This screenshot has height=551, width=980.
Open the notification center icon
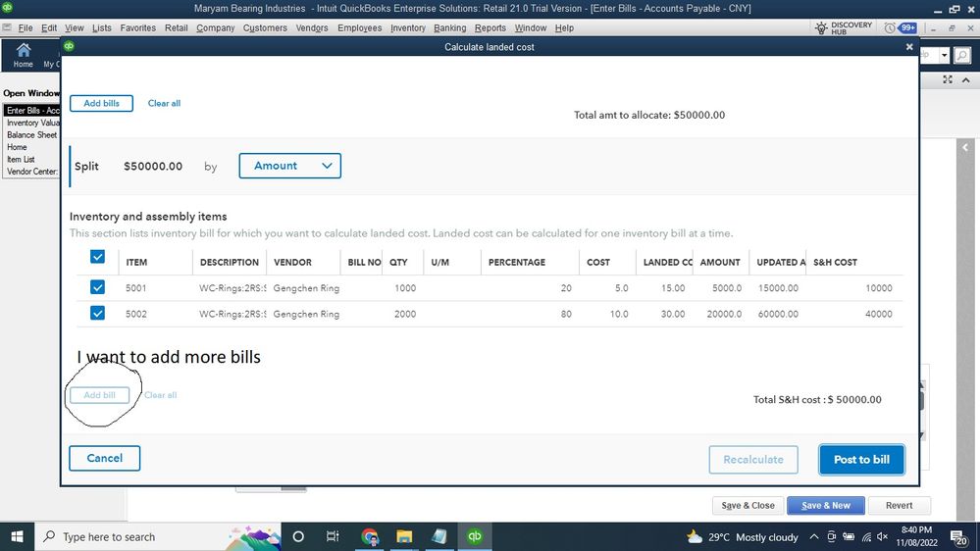[958, 536]
